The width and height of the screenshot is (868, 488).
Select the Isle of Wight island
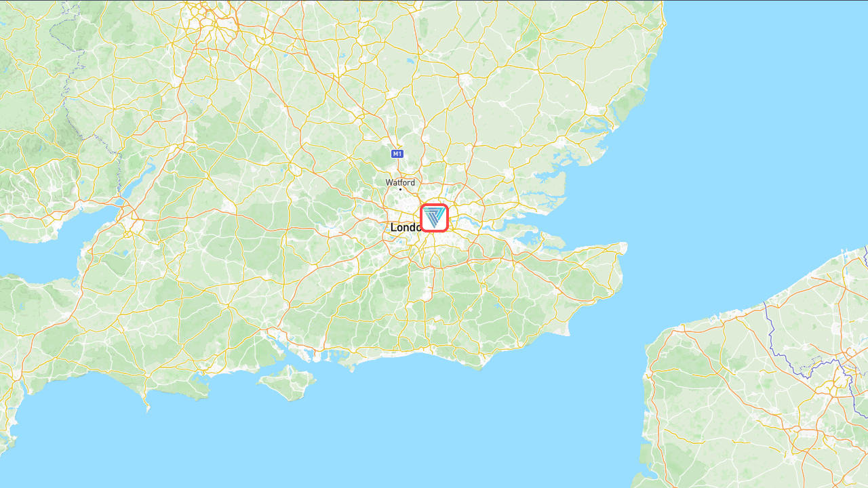[286, 383]
